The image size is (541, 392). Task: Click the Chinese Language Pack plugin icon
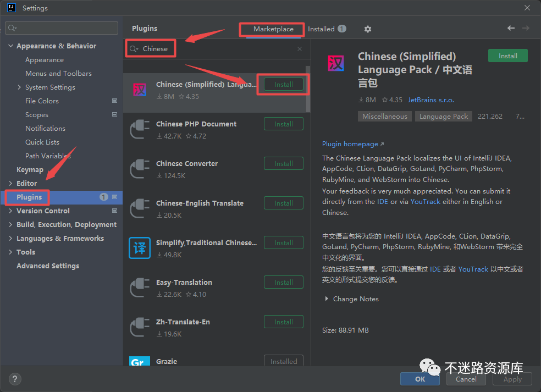point(140,90)
